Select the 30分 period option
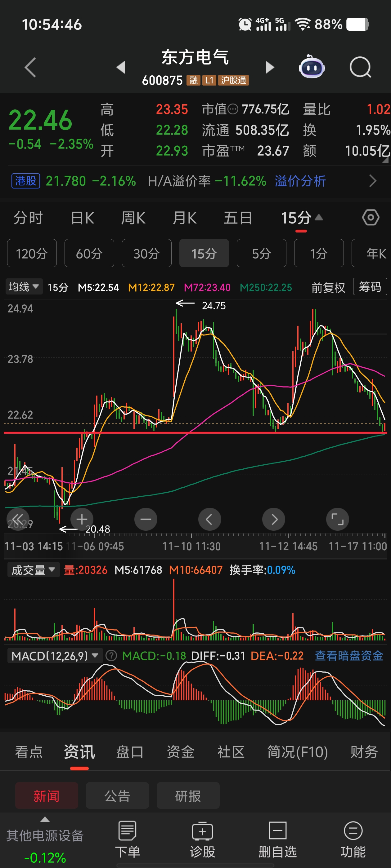Image resolution: width=391 pixels, height=868 pixels. pyautogui.click(x=146, y=253)
